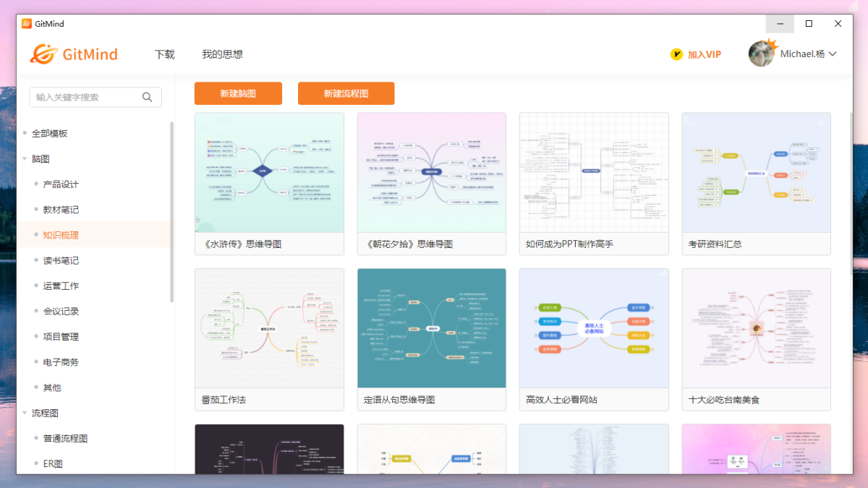The width and height of the screenshot is (868, 488).
Task: Click the VIP crown badge icon
Action: pos(676,54)
